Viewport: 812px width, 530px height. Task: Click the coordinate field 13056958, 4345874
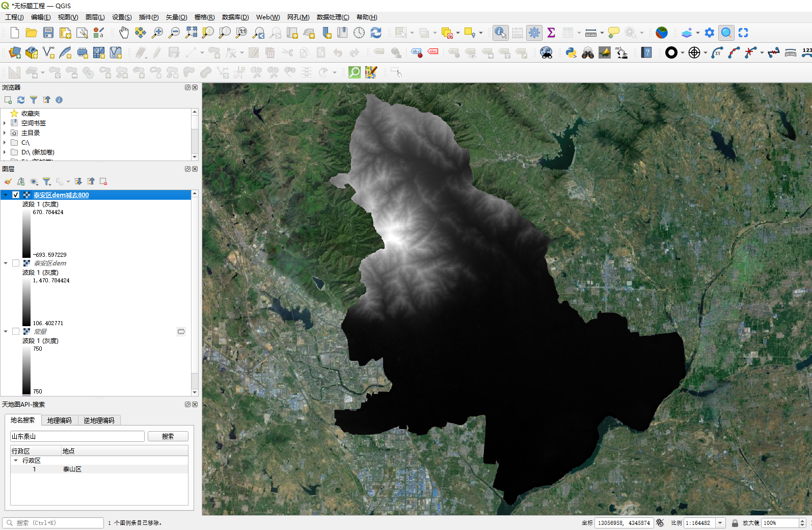click(624, 523)
